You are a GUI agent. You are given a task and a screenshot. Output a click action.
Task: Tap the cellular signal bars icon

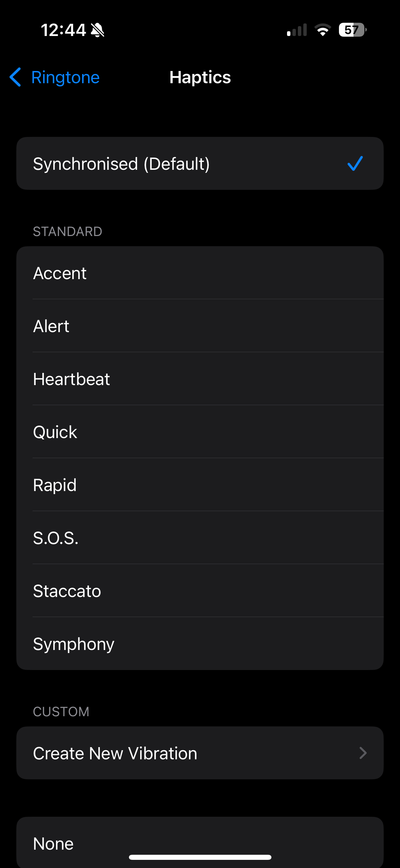[297, 30]
